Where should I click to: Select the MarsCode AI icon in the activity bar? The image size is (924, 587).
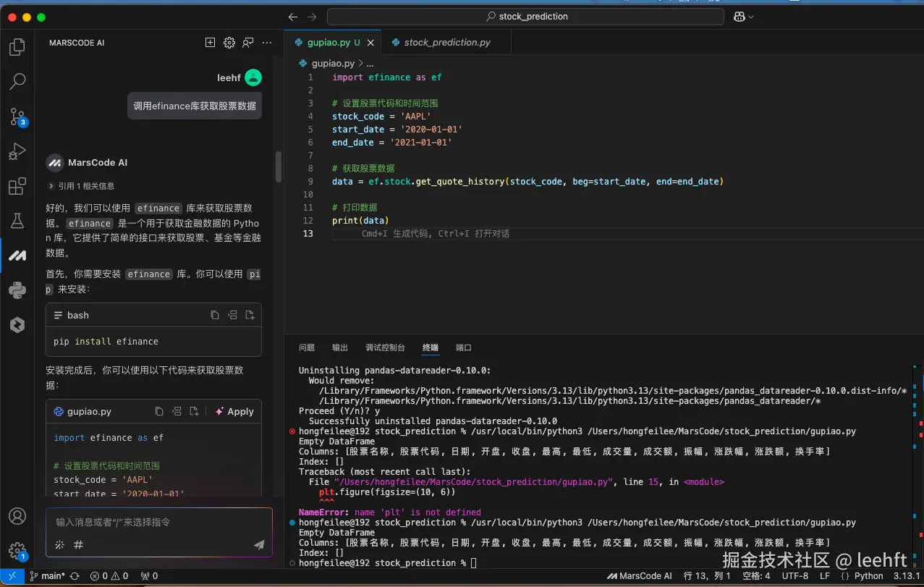coord(17,255)
